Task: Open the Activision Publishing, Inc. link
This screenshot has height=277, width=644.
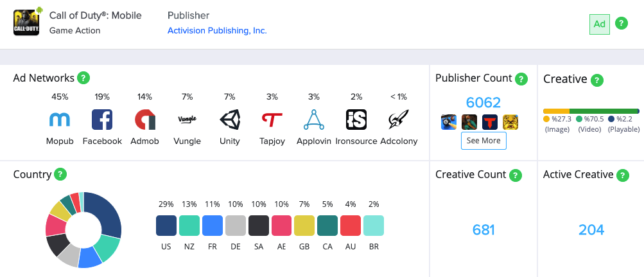Action: [x=217, y=31]
